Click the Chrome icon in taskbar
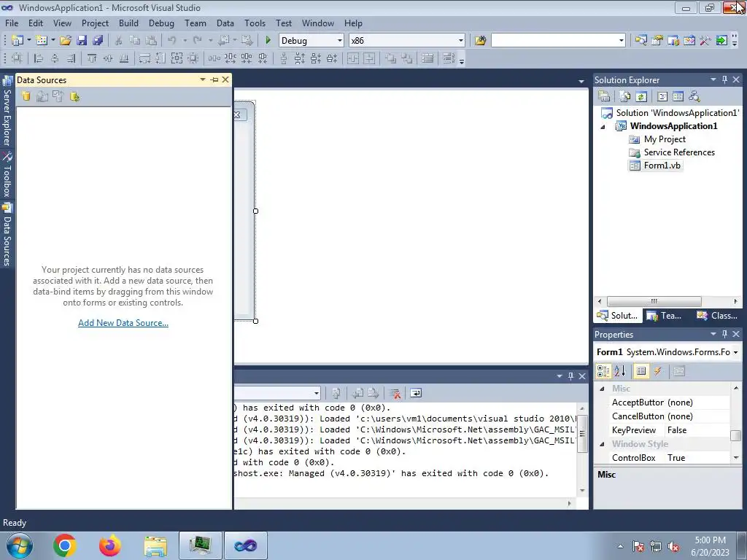Viewport: 747px width, 560px height. (65, 545)
